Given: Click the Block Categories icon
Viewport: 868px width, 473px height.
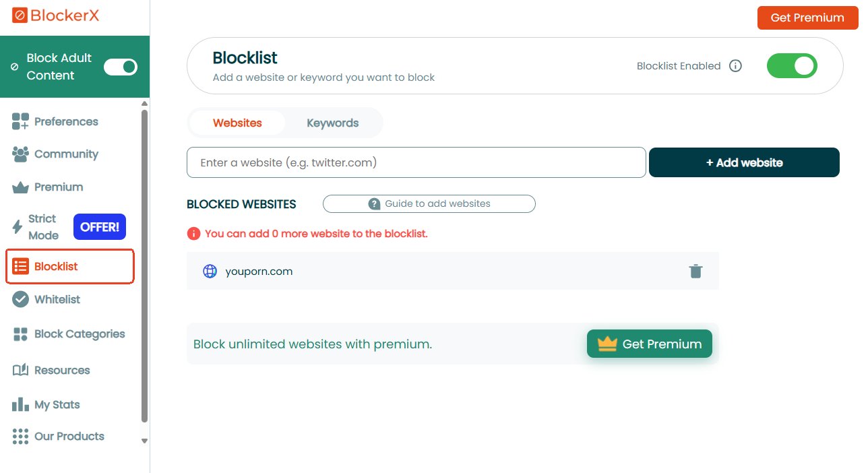Looking at the screenshot, I should click(x=20, y=334).
